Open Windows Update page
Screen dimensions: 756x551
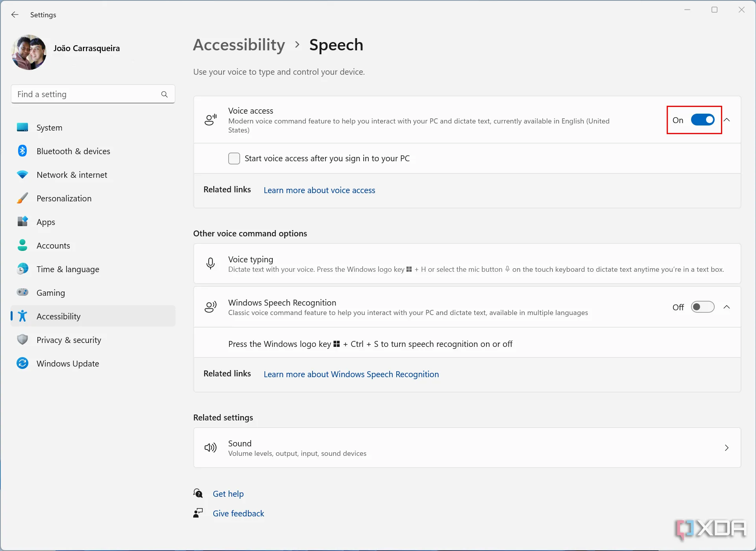point(93,363)
